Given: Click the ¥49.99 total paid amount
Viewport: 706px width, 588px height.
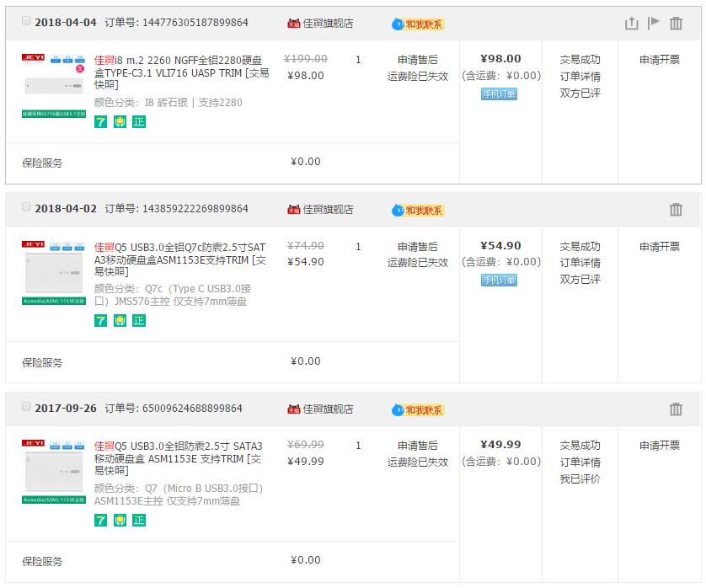Looking at the screenshot, I should (500, 445).
